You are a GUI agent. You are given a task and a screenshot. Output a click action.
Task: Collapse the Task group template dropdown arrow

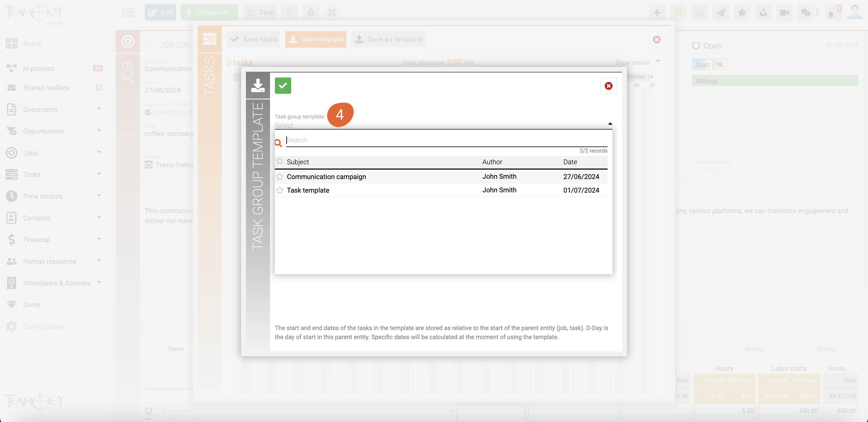[610, 124]
